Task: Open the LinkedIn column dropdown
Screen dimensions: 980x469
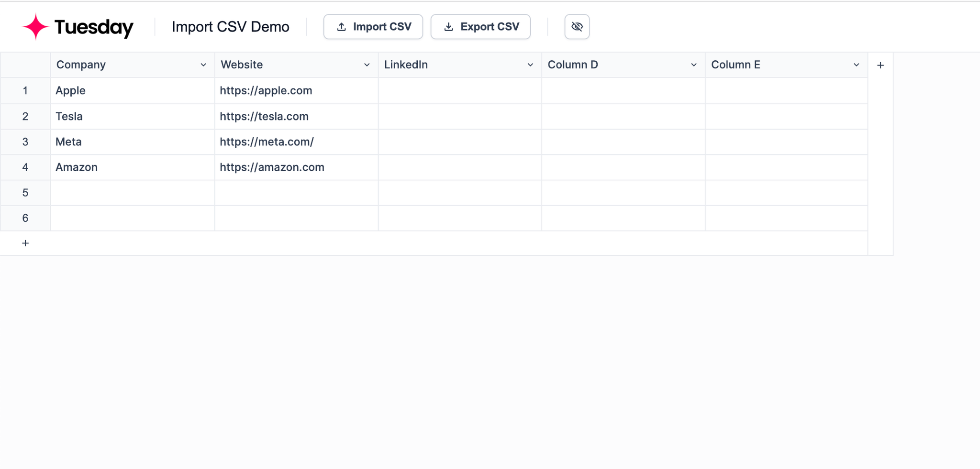Action: click(530, 65)
